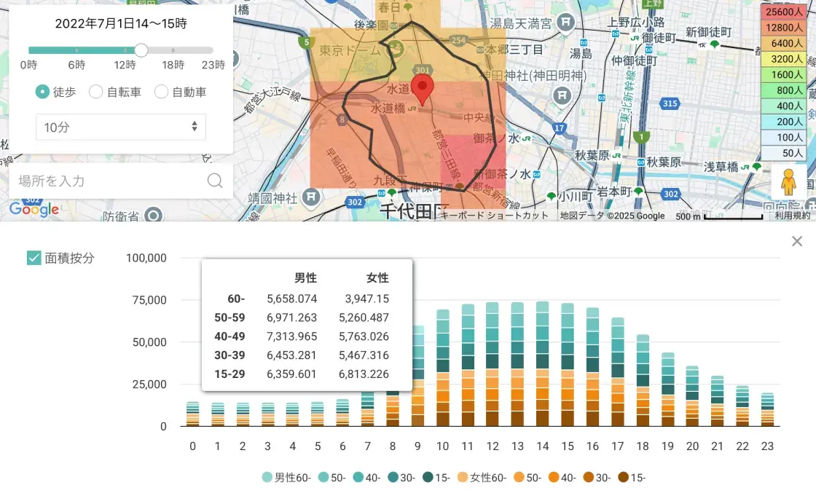
Task: Click the hour 23 chart bar
Action: pyautogui.click(x=767, y=409)
